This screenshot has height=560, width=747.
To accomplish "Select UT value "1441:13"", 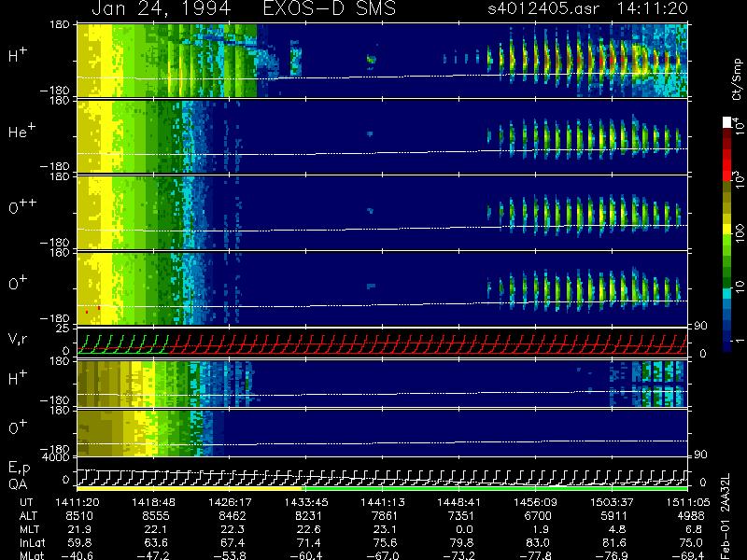I will [x=383, y=502].
